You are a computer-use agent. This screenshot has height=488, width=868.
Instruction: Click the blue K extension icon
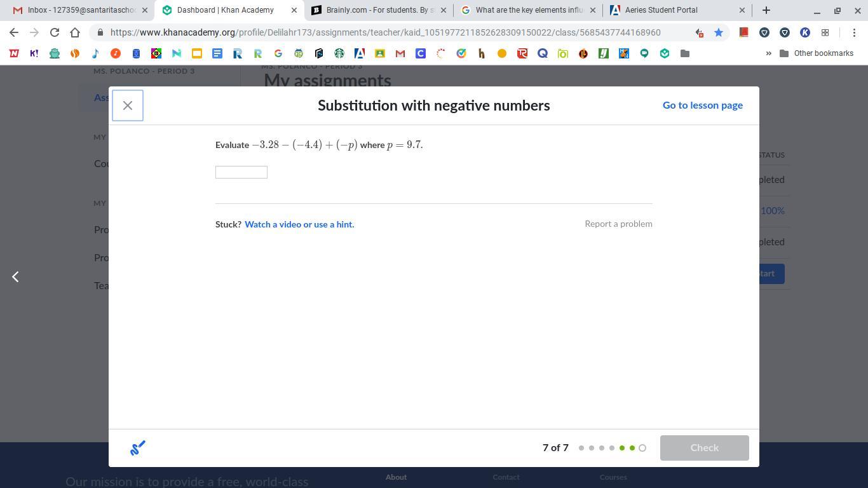pyautogui.click(x=805, y=32)
